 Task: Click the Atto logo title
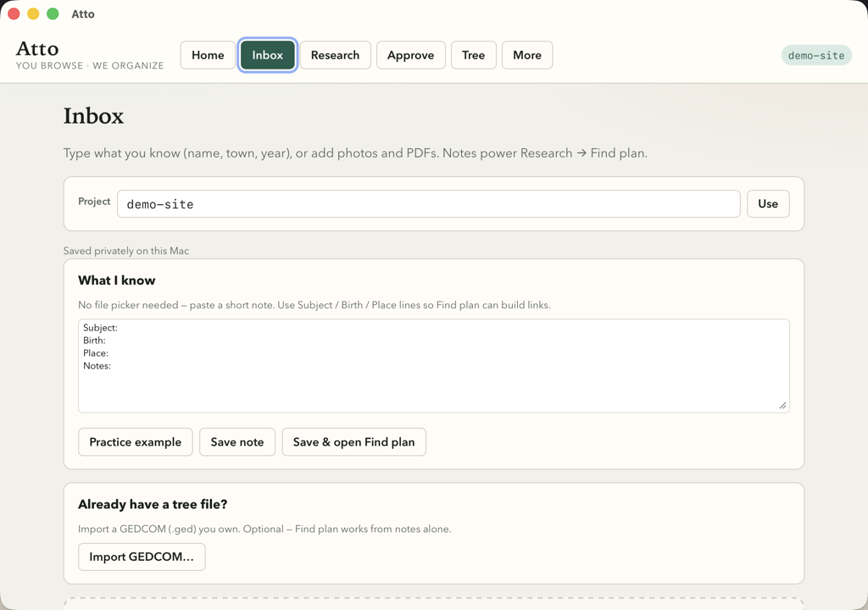pyautogui.click(x=37, y=48)
